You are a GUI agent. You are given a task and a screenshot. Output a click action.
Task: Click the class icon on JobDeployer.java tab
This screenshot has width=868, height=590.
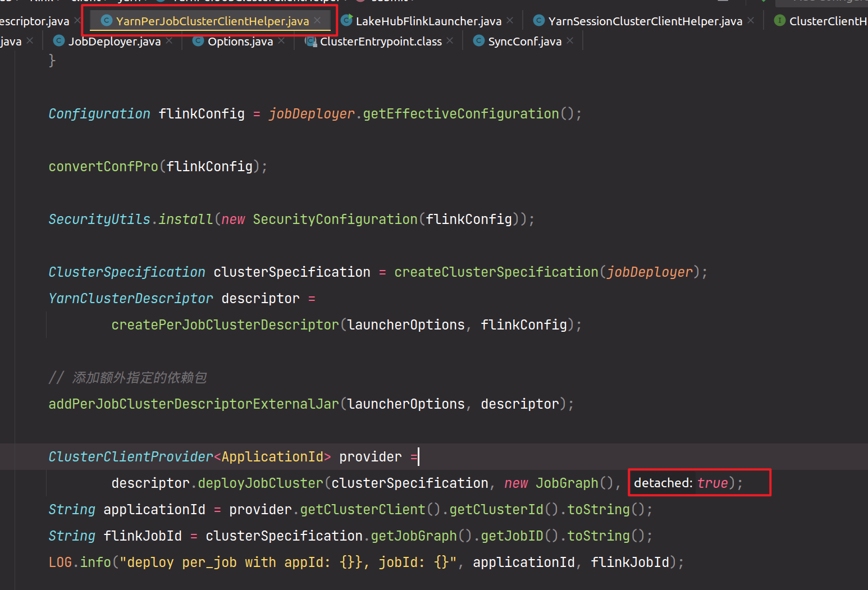(x=59, y=41)
